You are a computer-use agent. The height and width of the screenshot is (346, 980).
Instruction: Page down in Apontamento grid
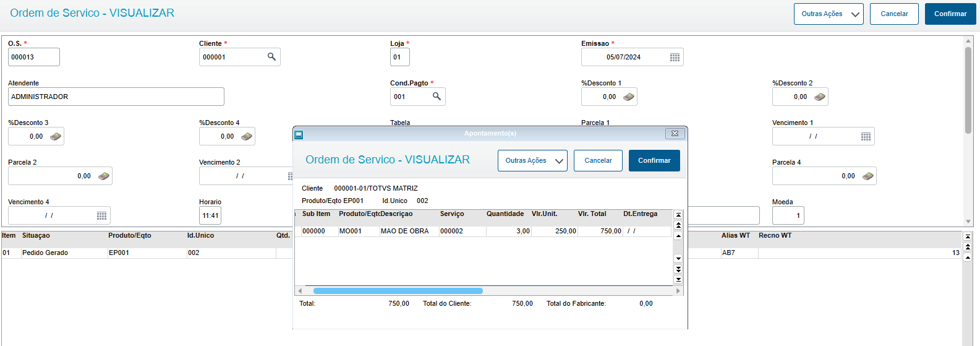[678, 269]
